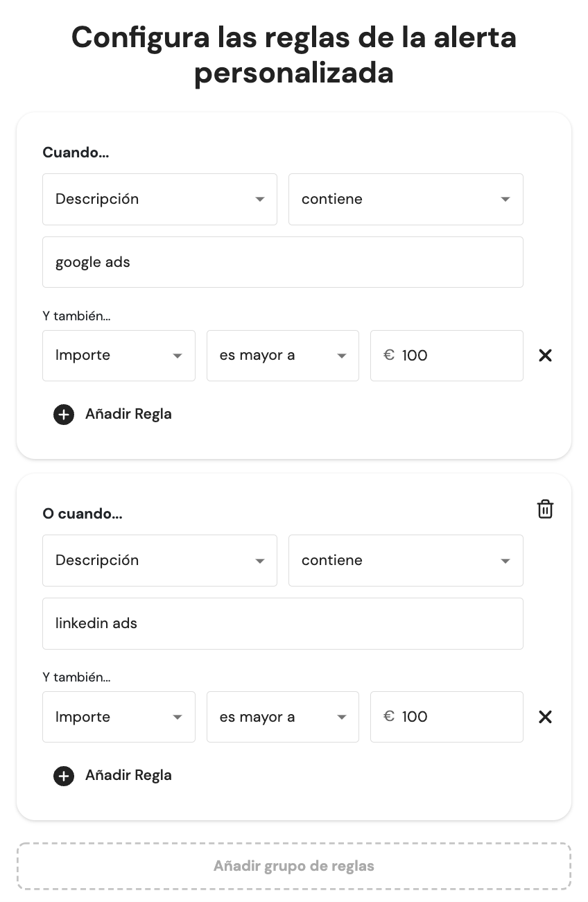588x902 pixels.
Task: Click the 'google ads' text field
Action: pos(282,262)
